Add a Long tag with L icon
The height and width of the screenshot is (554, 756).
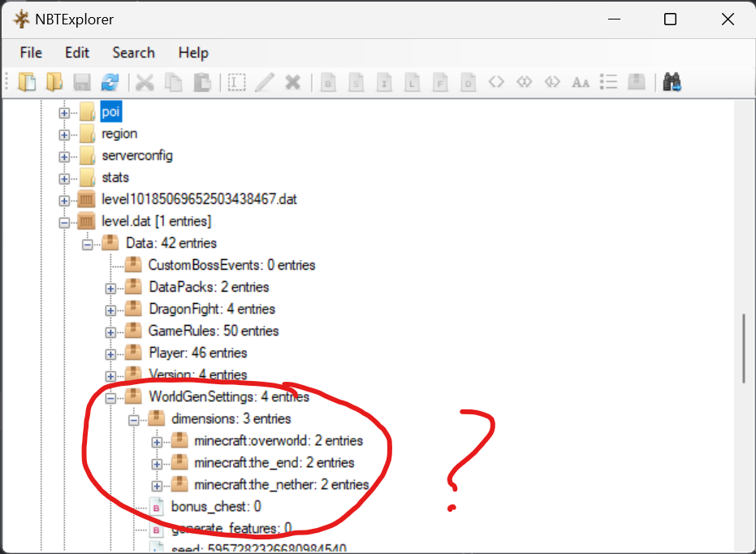[412, 82]
